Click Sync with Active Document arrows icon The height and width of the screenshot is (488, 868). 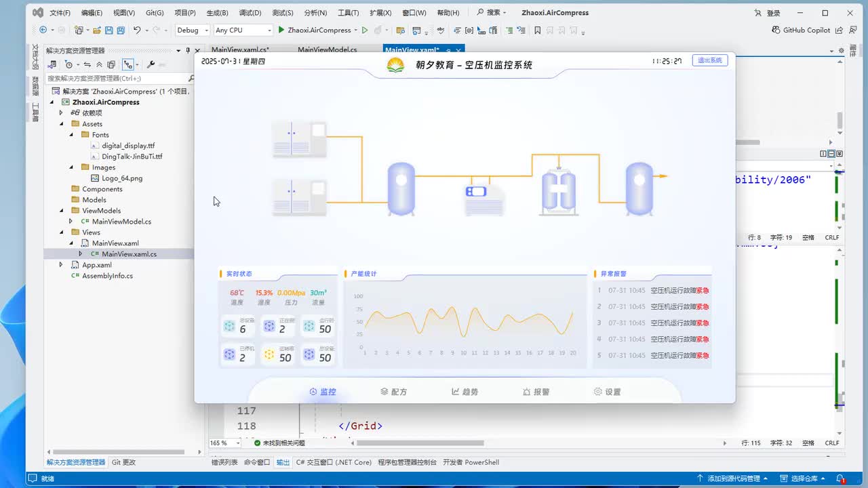click(87, 64)
